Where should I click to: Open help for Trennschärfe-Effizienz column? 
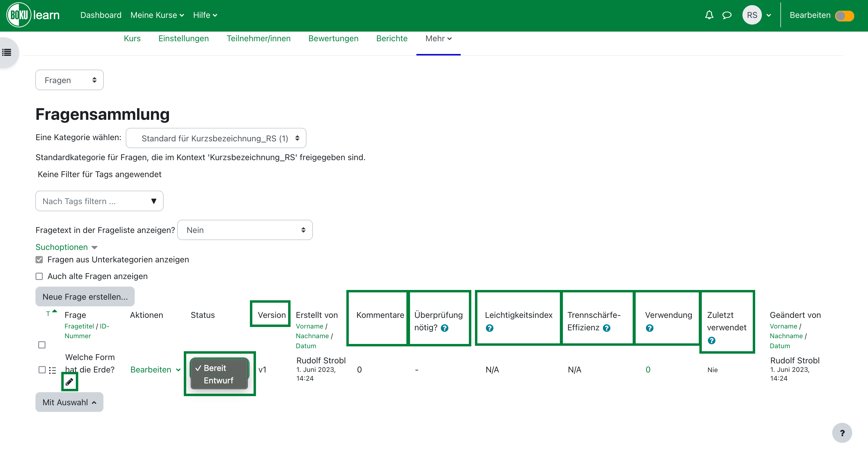(607, 328)
